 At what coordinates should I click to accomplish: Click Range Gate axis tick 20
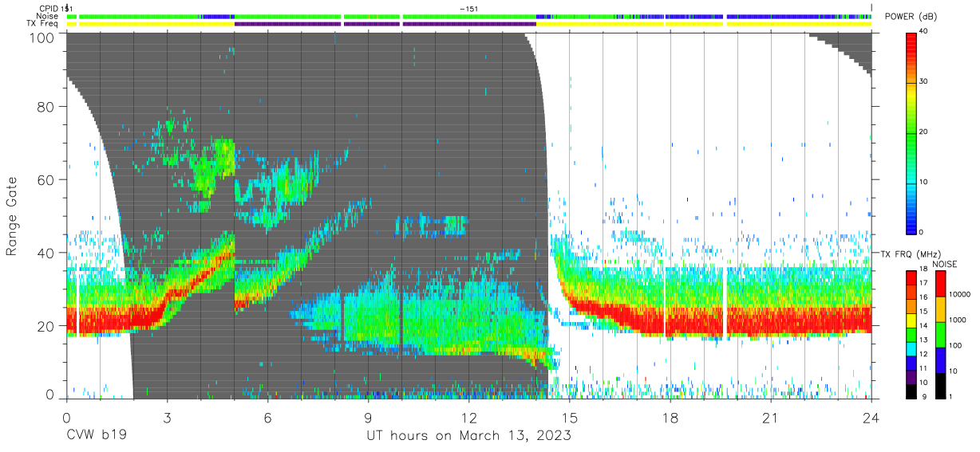pyautogui.click(x=46, y=325)
